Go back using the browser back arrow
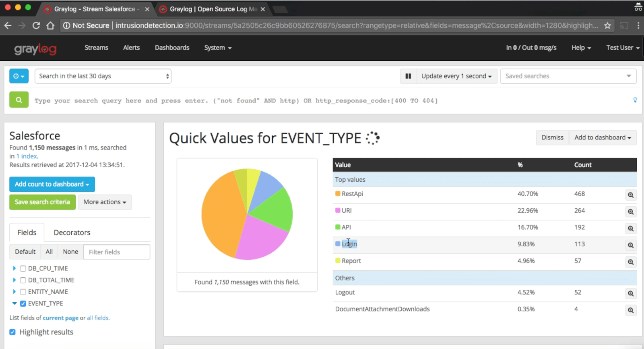 [x=8, y=25]
